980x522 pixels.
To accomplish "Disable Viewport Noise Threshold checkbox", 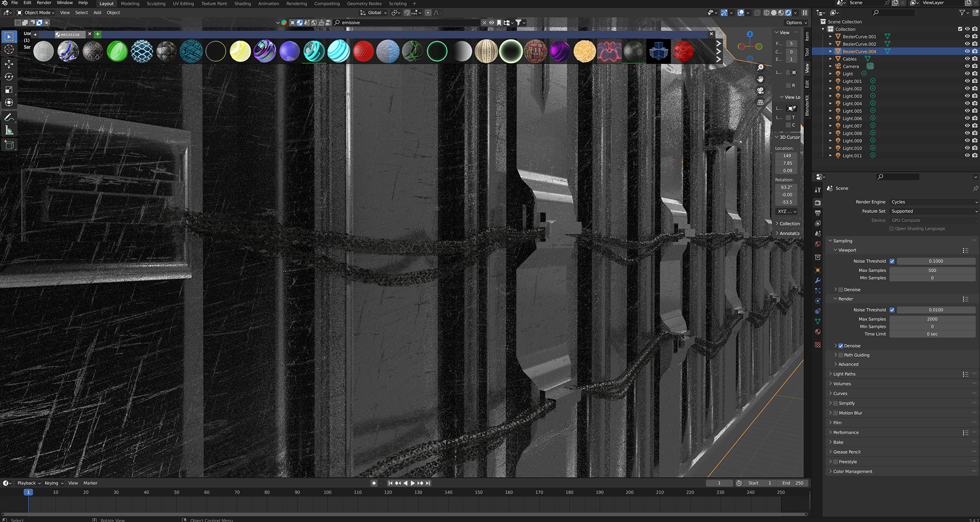I will point(892,261).
